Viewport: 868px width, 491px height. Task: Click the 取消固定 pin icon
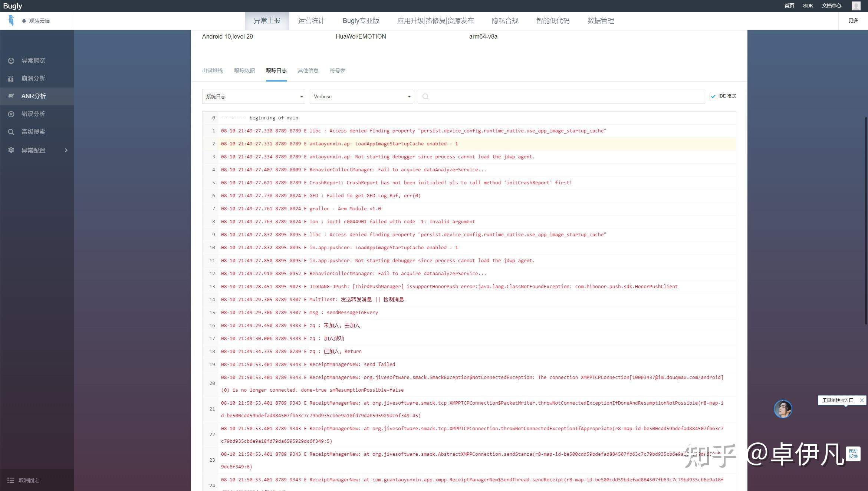(x=11, y=480)
